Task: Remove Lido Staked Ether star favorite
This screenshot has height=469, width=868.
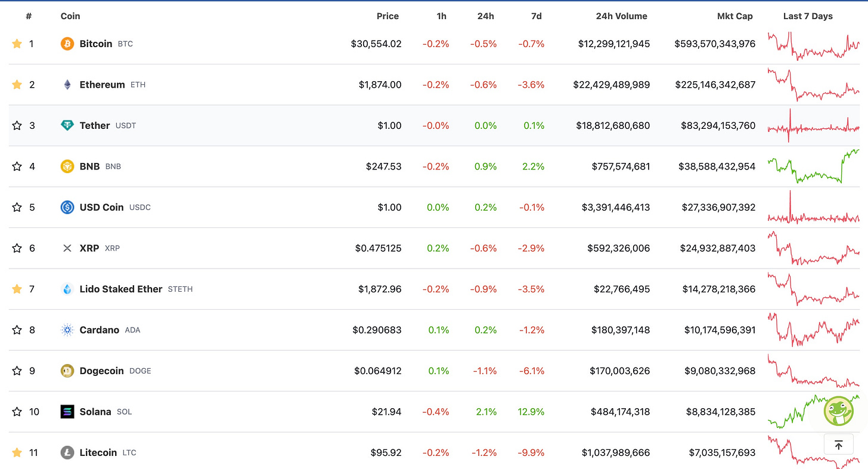Action: pos(17,289)
